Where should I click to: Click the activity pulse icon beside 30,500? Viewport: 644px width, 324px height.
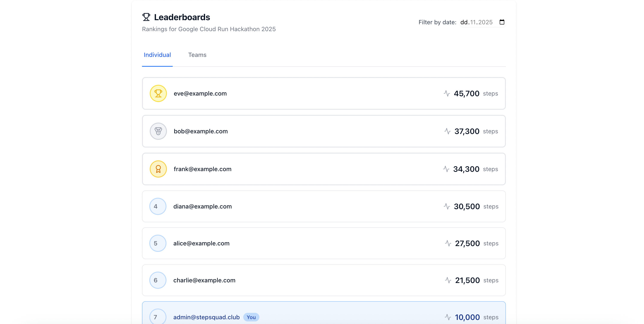[x=447, y=206]
